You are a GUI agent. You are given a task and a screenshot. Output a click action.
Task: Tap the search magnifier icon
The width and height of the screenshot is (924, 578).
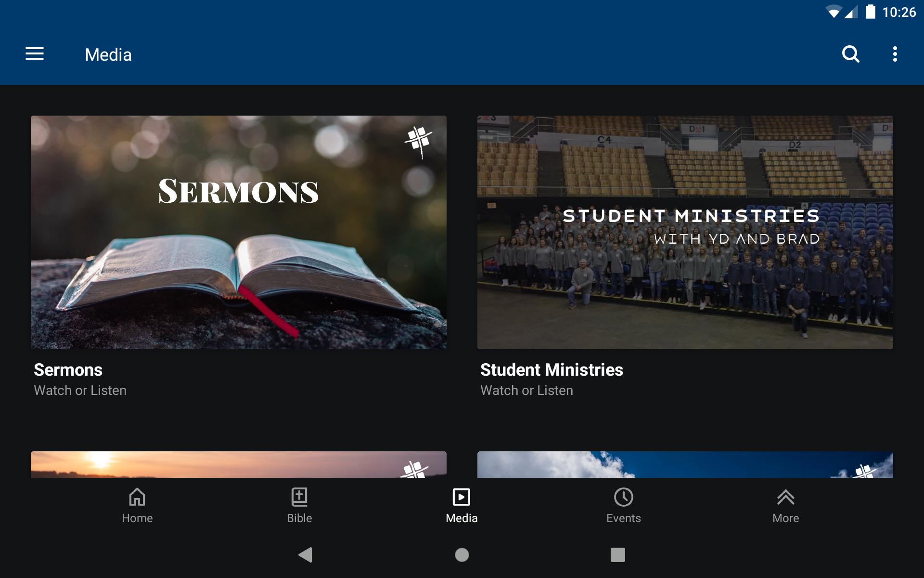pos(851,54)
